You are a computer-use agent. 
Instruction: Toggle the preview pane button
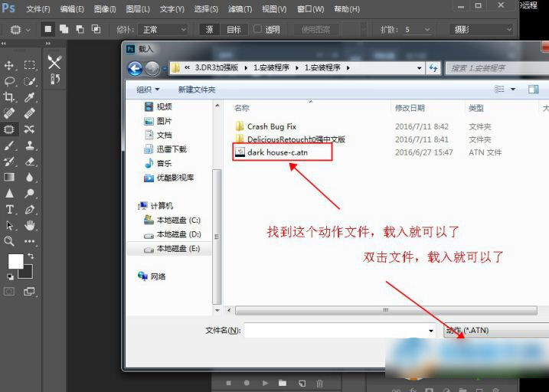tap(533, 90)
